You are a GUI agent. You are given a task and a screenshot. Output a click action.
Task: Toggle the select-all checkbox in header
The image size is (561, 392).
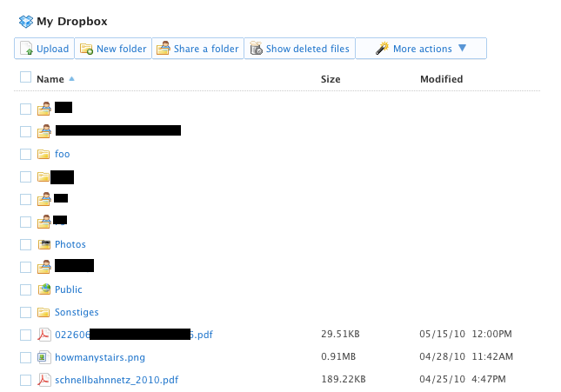tap(25, 77)
